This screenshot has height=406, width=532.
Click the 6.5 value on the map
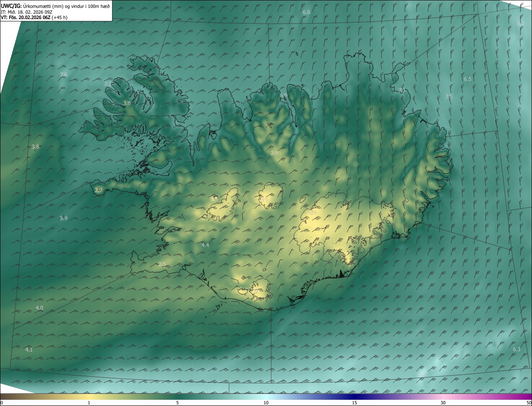(x=468, y=79)
